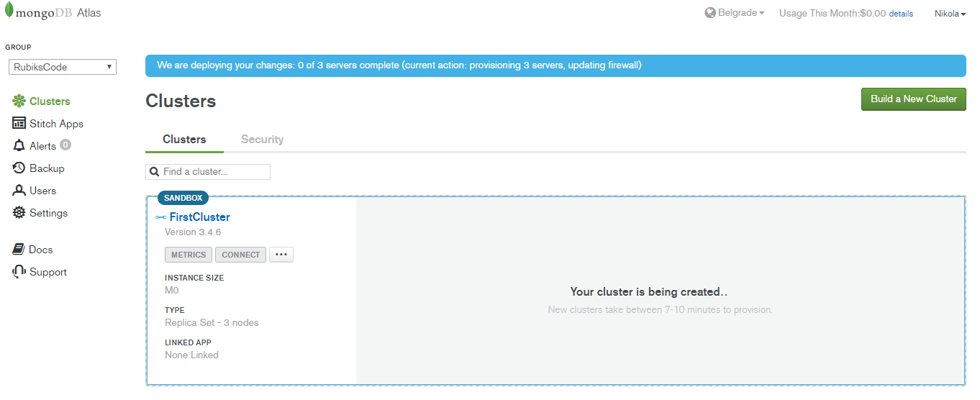The height and width of the screenshot is (400, 980).
Task: Click 'Replica Set - 3 nodes' text
Action: coord(212,323)
